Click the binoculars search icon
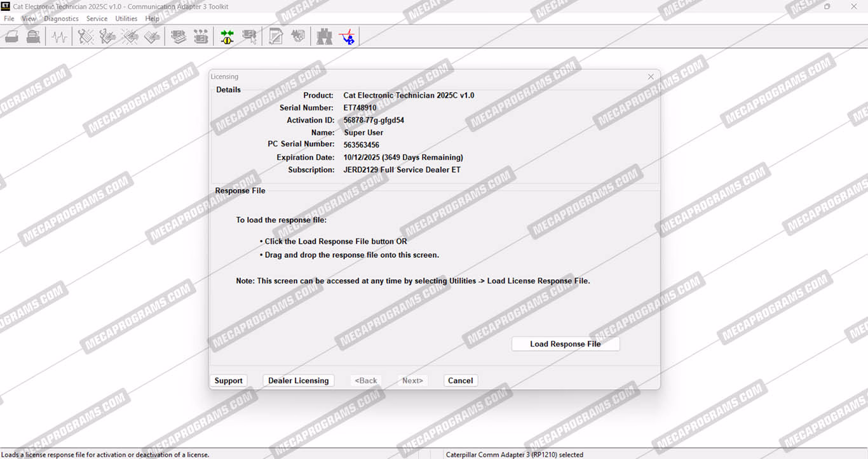The image size is (868, 459). pos(324,37)
